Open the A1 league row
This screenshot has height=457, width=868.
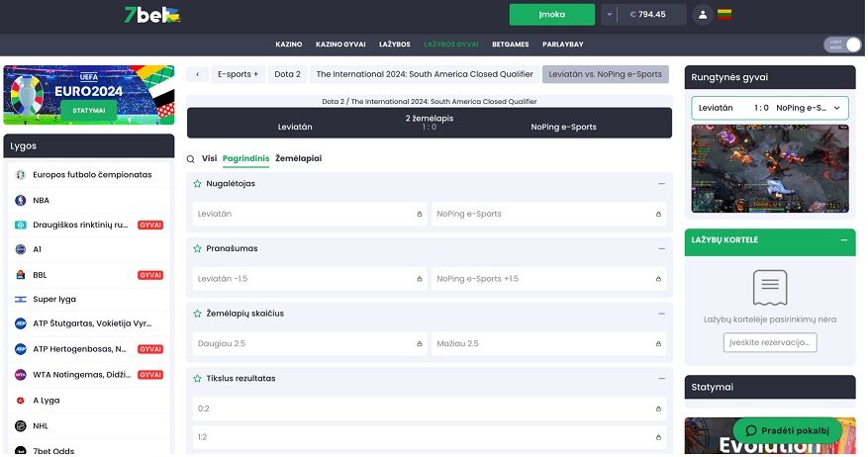point(89,249)
